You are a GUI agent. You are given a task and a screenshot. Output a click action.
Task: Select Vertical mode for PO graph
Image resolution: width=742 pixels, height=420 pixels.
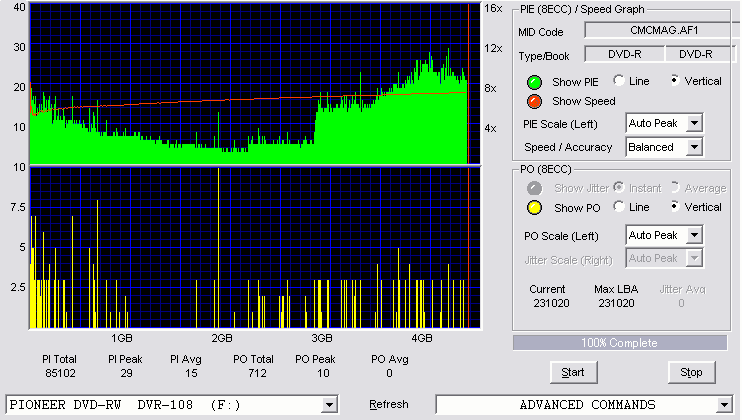675,206
